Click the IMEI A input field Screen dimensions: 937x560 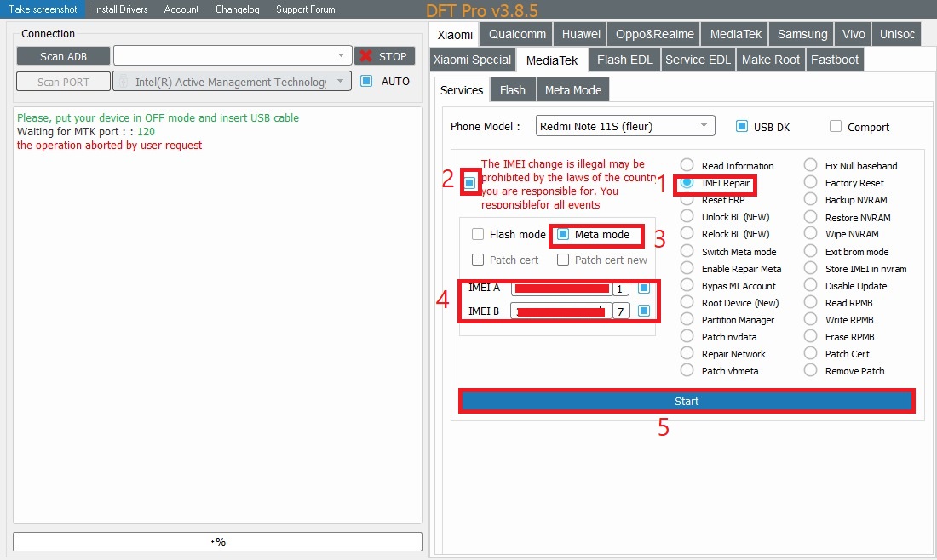pyautogui.click(x=561, y=289)
